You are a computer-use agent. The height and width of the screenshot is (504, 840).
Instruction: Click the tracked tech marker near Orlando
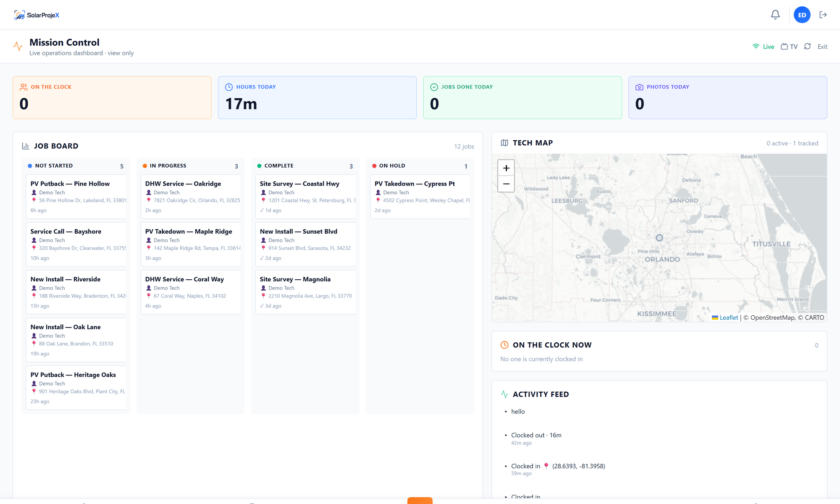click(659, 238)
